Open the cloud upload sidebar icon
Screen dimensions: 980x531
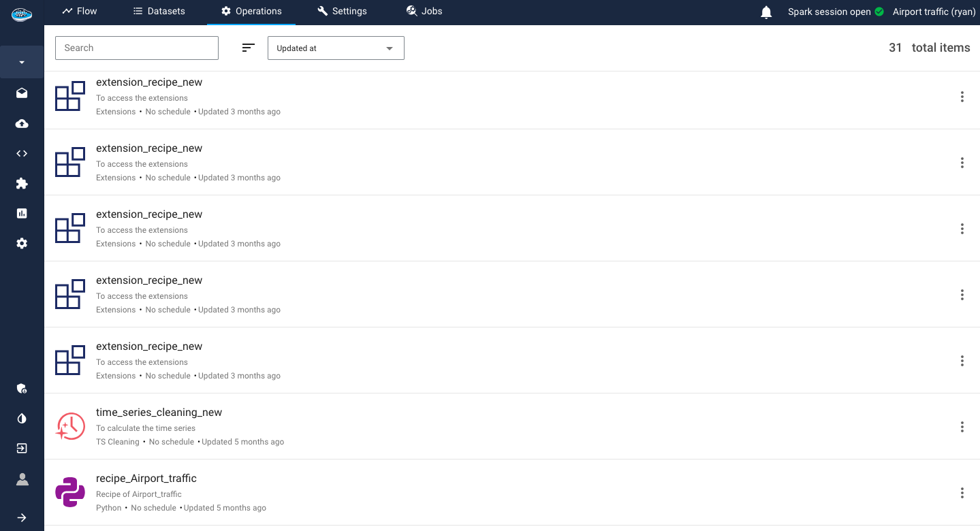click(22, 123)
